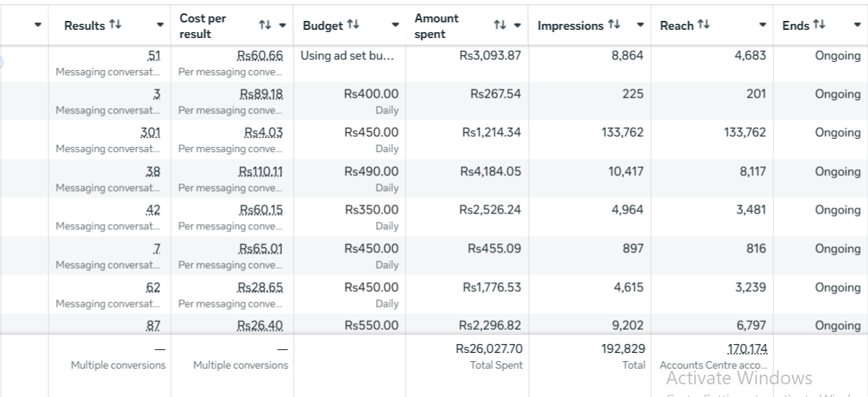This screenshot has height=397, width=868.
Task: Expand the Impressions column dropdown arrow
Action: (640, 25)
